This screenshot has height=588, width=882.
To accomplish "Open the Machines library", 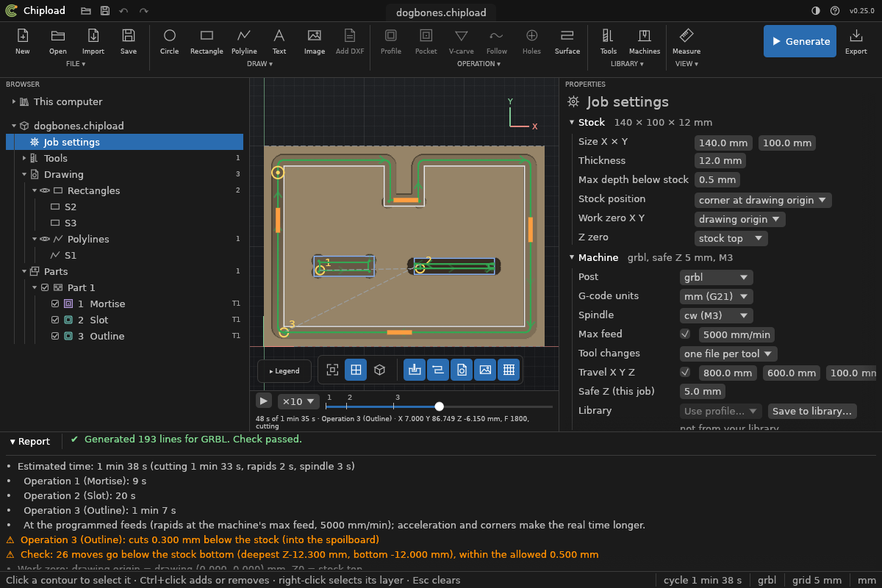I will coord(645,41).
